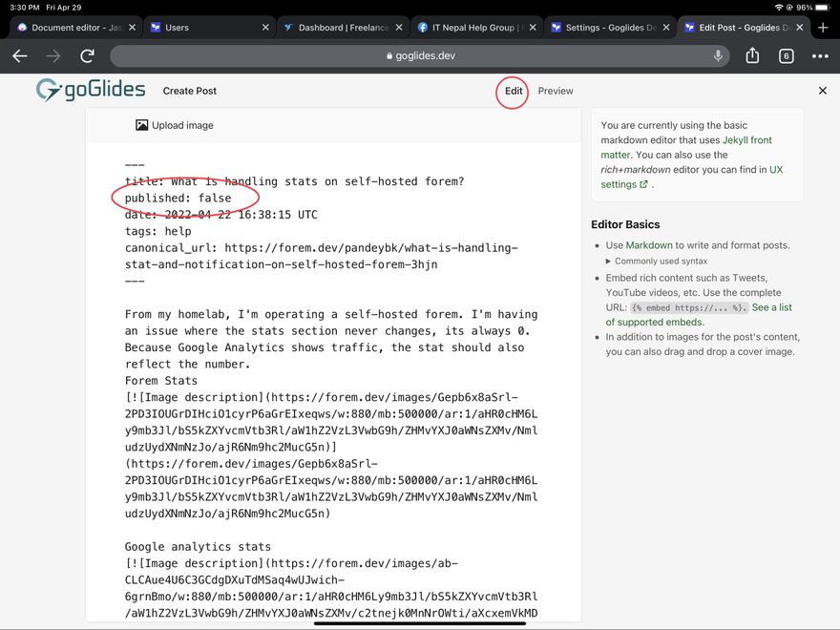Image resolution: width=840 pixels, height=630 pixels.
Task: Add a new browser tab
Action: pos(823,28)
